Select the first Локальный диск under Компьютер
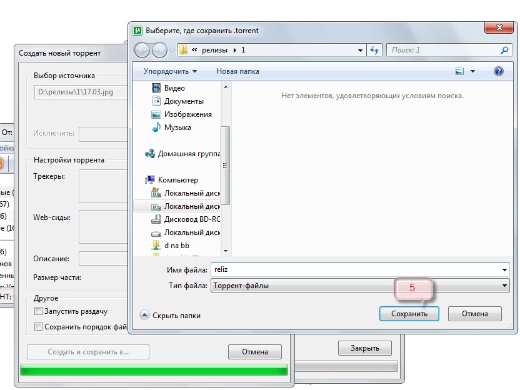 coord(185,193)
